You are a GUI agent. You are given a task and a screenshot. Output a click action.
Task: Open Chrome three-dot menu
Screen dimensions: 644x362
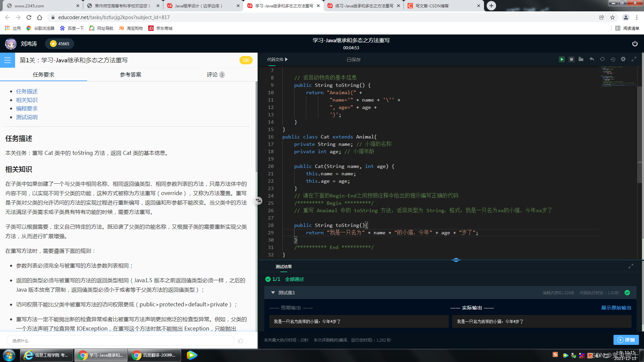tap(637, 17)
